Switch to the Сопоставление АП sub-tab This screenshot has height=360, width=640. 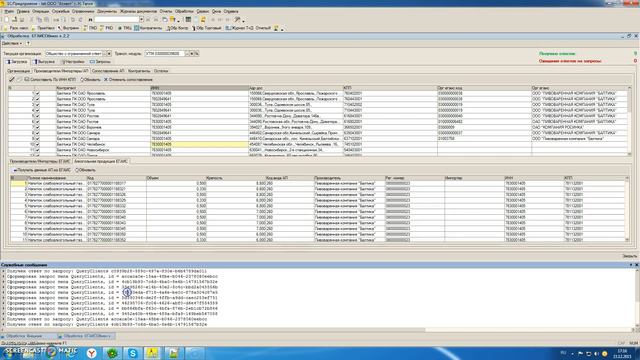point(108,71)
